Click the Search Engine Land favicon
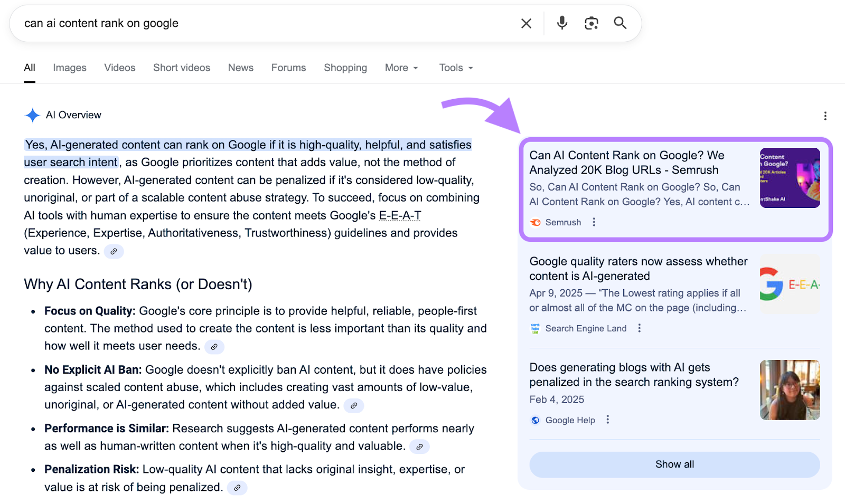 [x=535, y=328]
